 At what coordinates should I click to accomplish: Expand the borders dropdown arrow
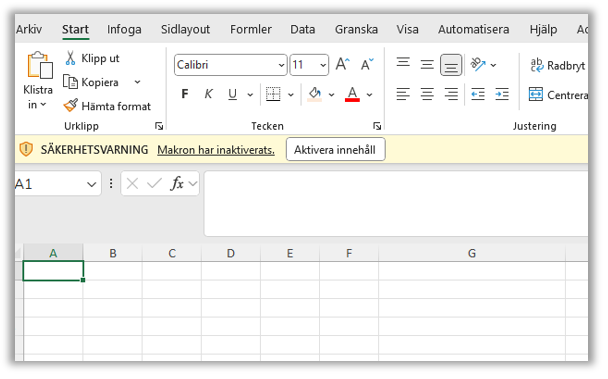pos(291,95)
